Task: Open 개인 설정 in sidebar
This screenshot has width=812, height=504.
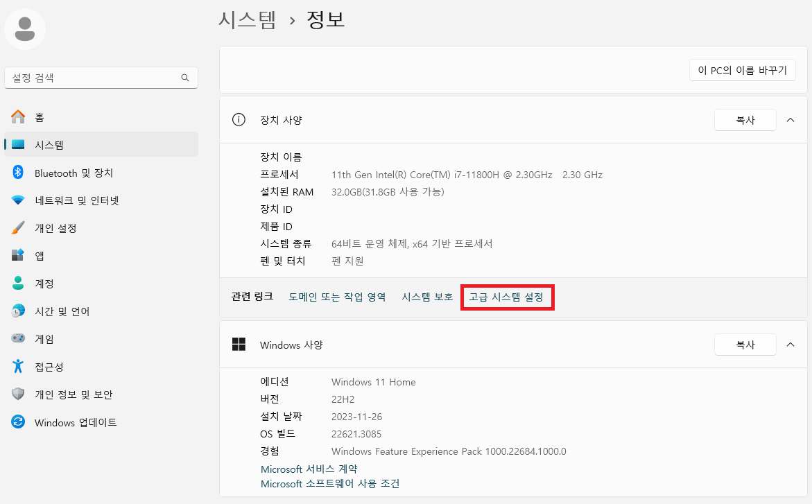Action: point(101,228)
